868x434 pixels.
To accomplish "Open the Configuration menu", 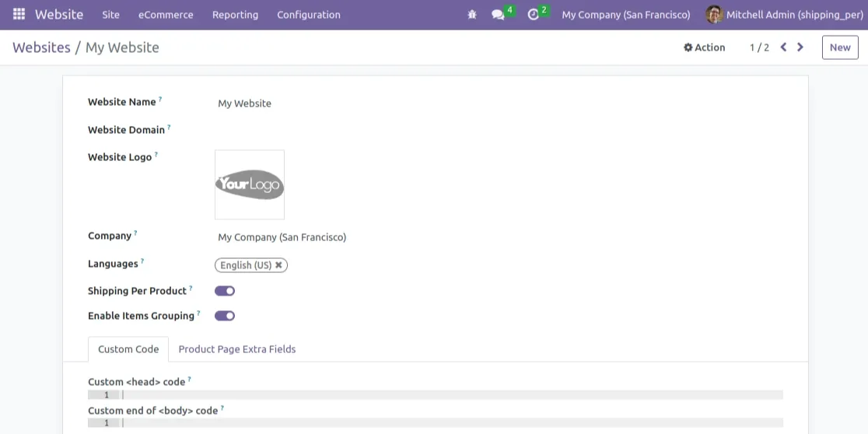I will coord(309,15).
